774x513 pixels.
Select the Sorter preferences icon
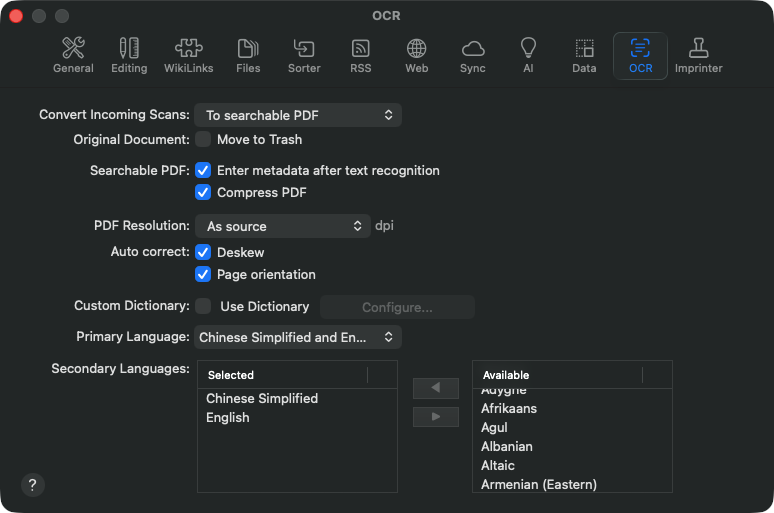304,55
